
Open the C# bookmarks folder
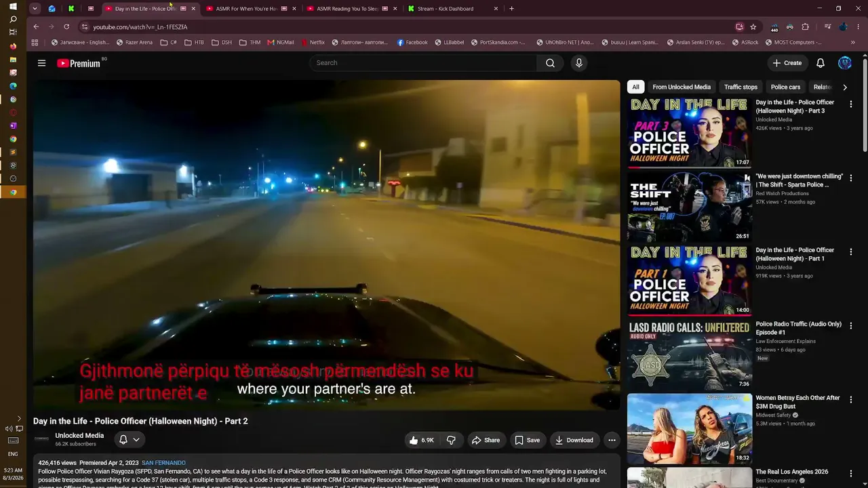tap(169, 42)
